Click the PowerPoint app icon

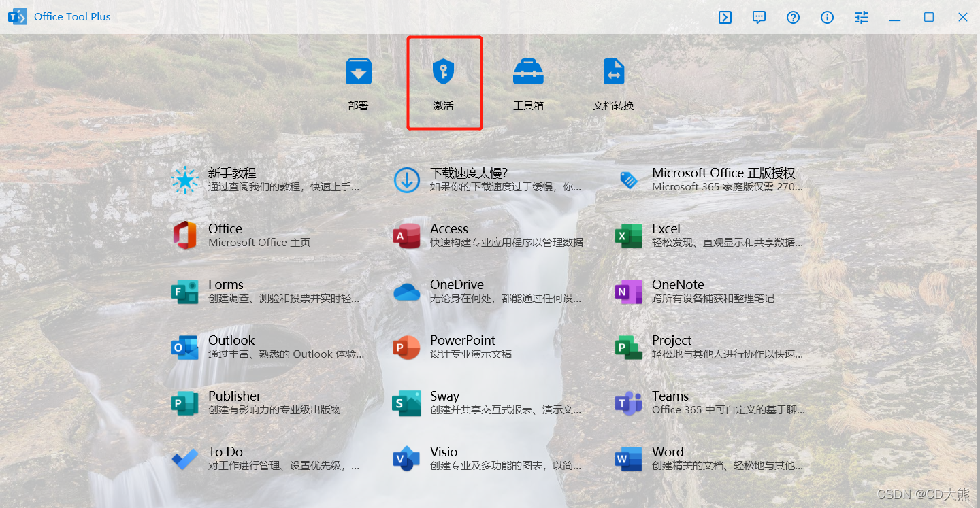[x=407, y=348]
